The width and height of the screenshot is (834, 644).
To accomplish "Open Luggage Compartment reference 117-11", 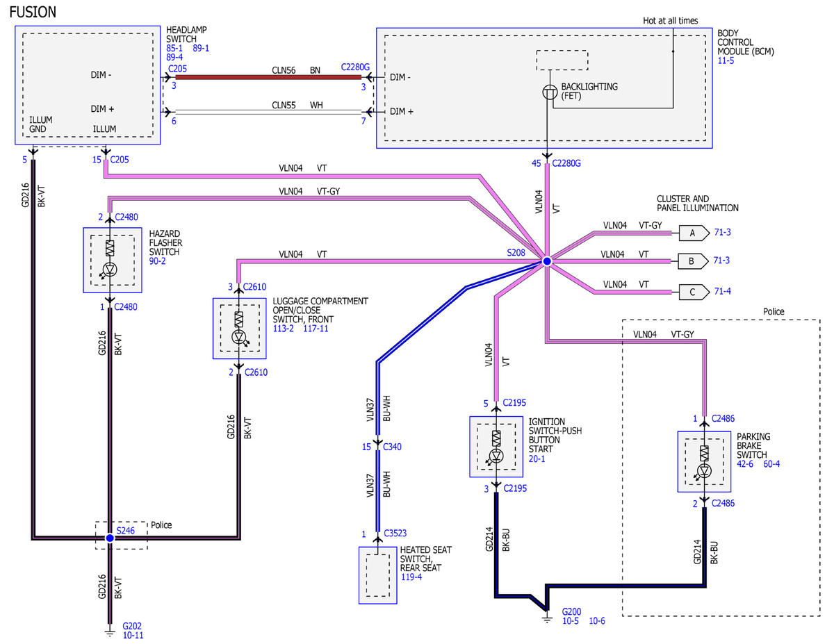I will coord(316,328).
